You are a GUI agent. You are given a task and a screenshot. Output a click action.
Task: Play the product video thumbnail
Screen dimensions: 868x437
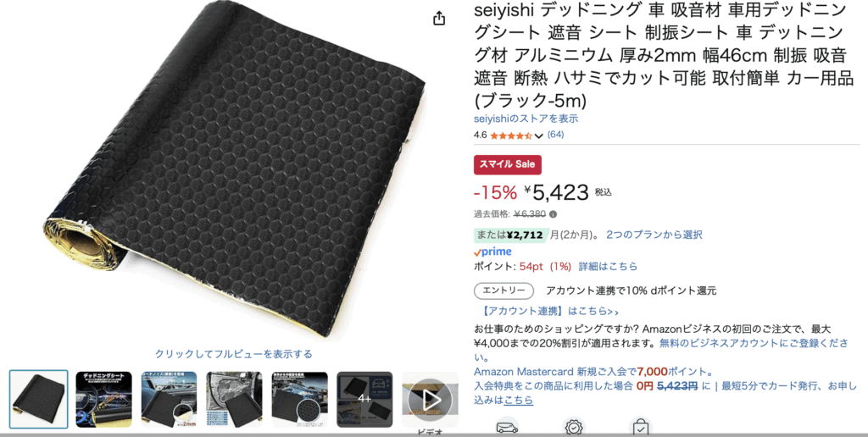point(430,400)
